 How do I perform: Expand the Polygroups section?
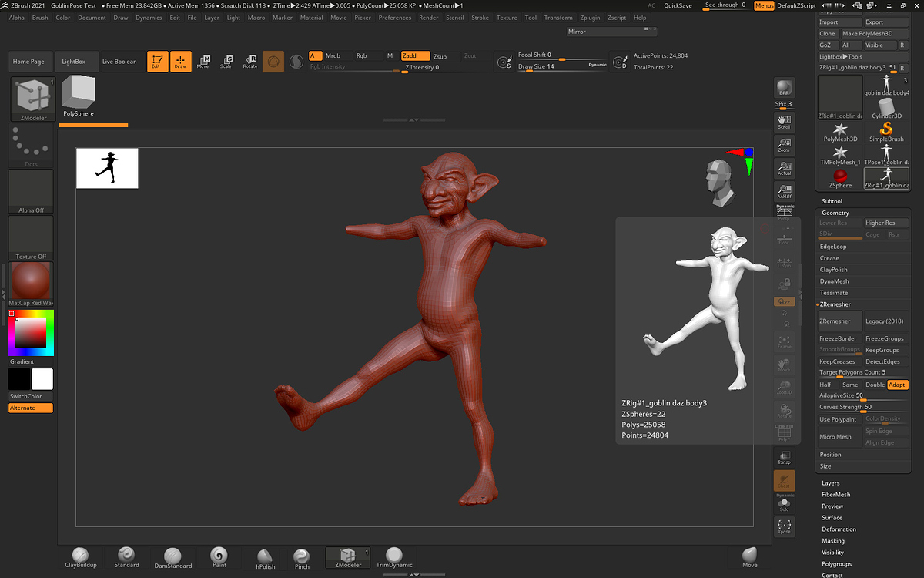(836, 564)
